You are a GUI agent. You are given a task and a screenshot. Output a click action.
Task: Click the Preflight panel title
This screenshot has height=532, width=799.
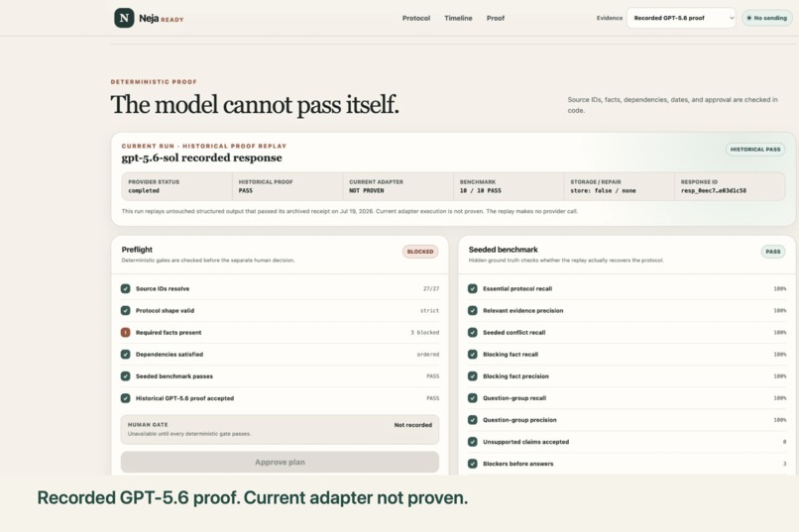tap(137, 250)
